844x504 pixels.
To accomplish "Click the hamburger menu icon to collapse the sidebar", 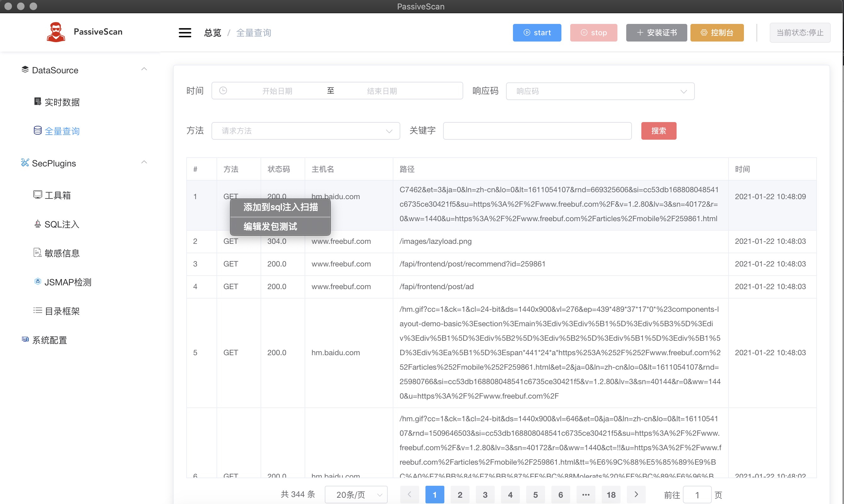I will (185, 33).
